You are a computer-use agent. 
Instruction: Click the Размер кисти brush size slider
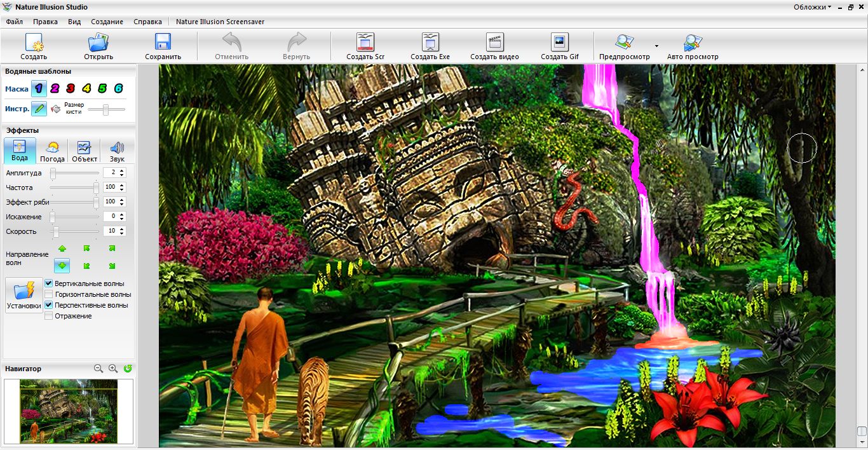107,110
